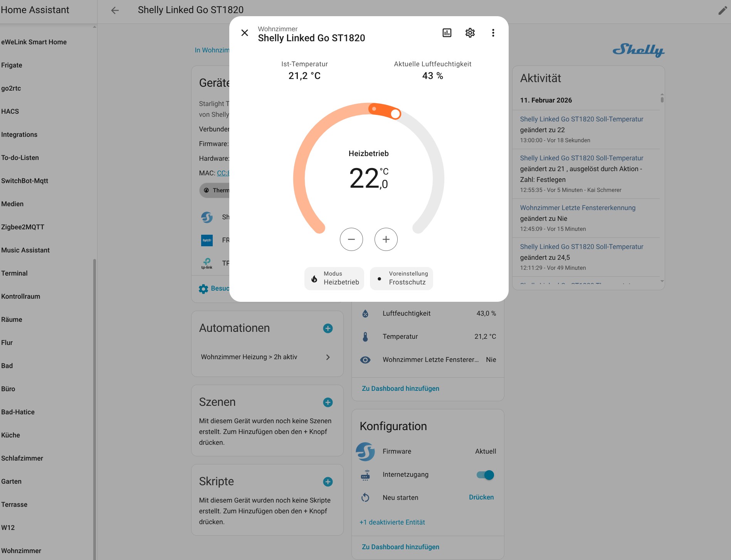The image size is (731, 560).
Task: Go back with the arrow icon
Action: tap(115, 10)
